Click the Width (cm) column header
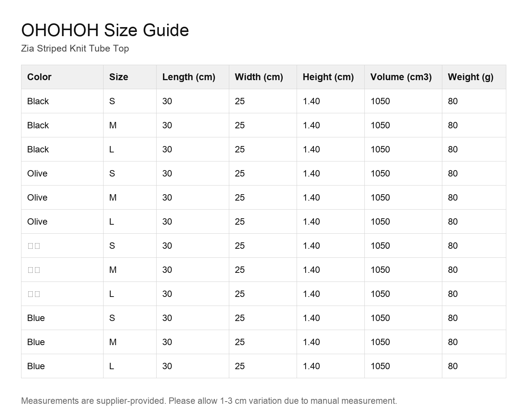This screenshot has height=420, width=527. tap(263, 77)
